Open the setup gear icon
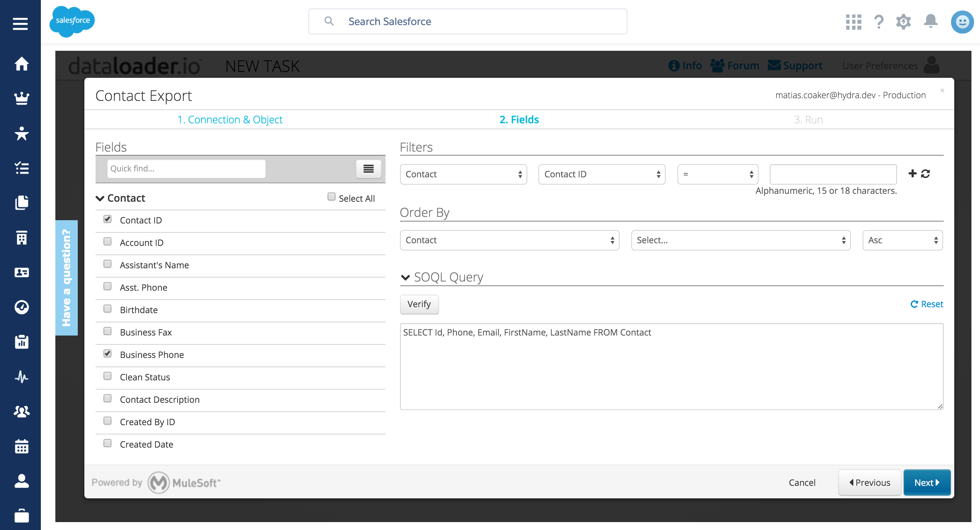The height and width of the screenshot is (530, 980). (x=904, y=22)
